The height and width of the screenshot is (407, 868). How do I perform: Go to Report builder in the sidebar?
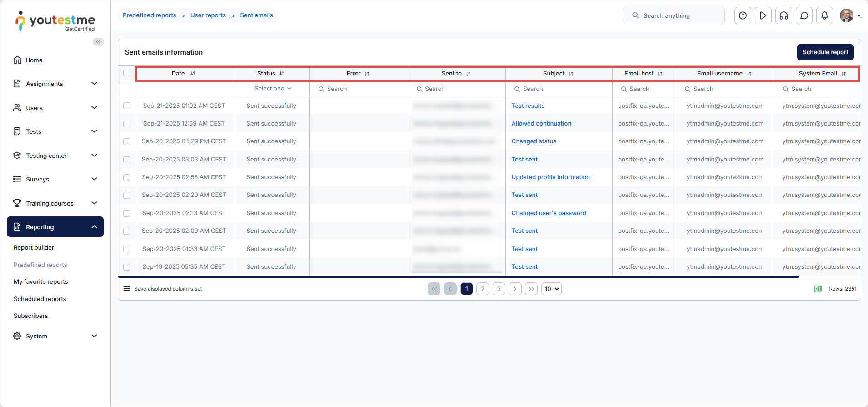point(34,247)
